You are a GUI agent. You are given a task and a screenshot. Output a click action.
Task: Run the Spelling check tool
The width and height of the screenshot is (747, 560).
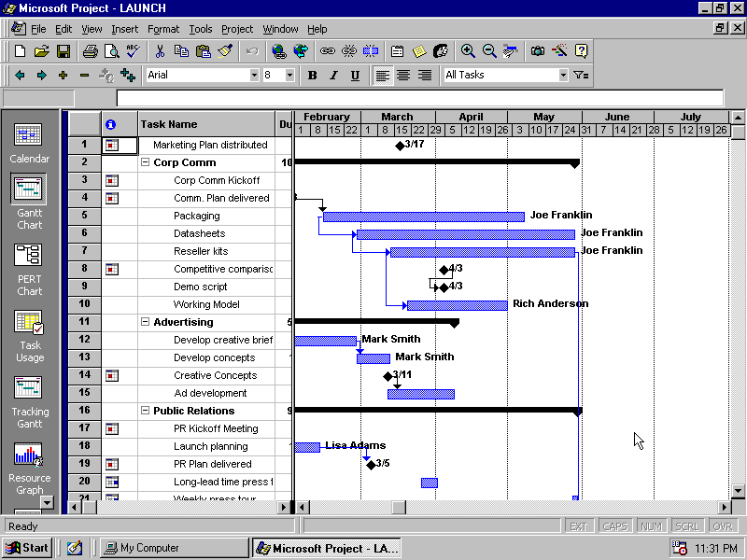tap(134, 51)
